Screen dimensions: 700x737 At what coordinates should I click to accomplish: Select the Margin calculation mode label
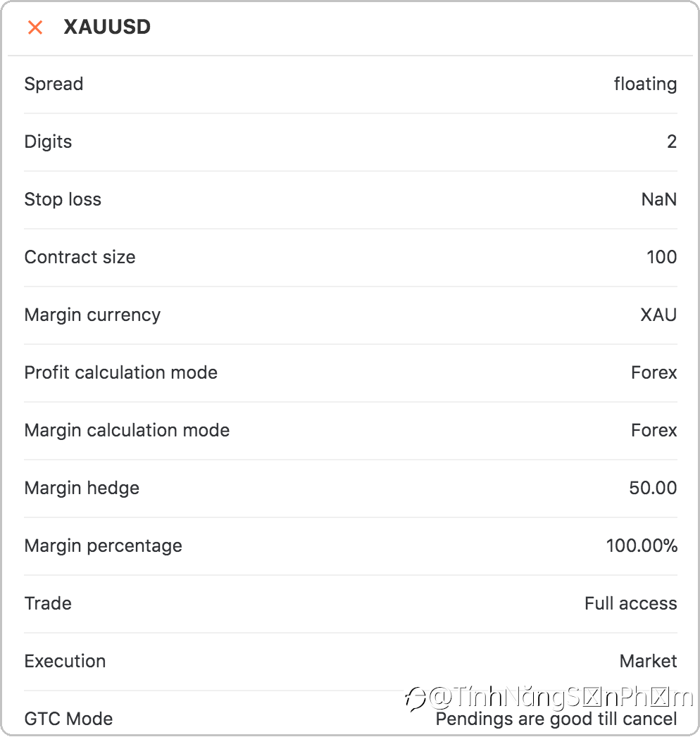pyautogui.click(x=127, y=431)
